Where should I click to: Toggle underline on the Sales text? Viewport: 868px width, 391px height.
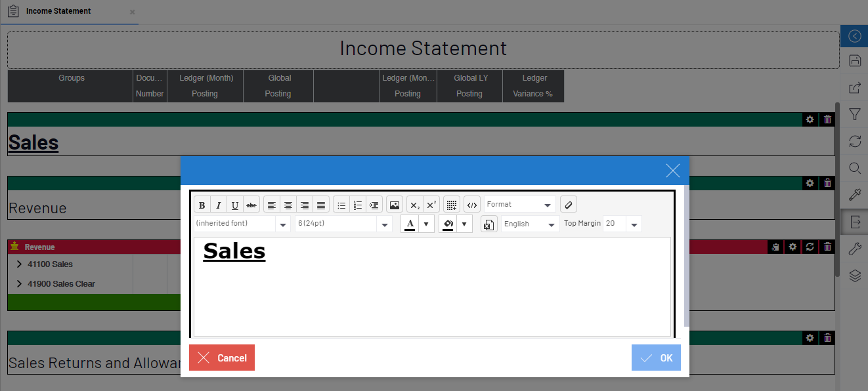pos(235,205)
